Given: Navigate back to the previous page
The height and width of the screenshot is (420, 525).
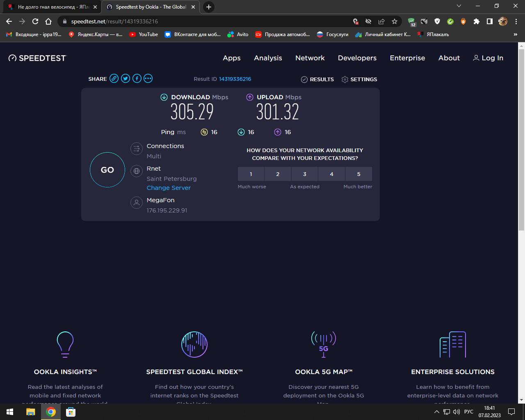Looking at the screenshot, I should tap(9, 21).
